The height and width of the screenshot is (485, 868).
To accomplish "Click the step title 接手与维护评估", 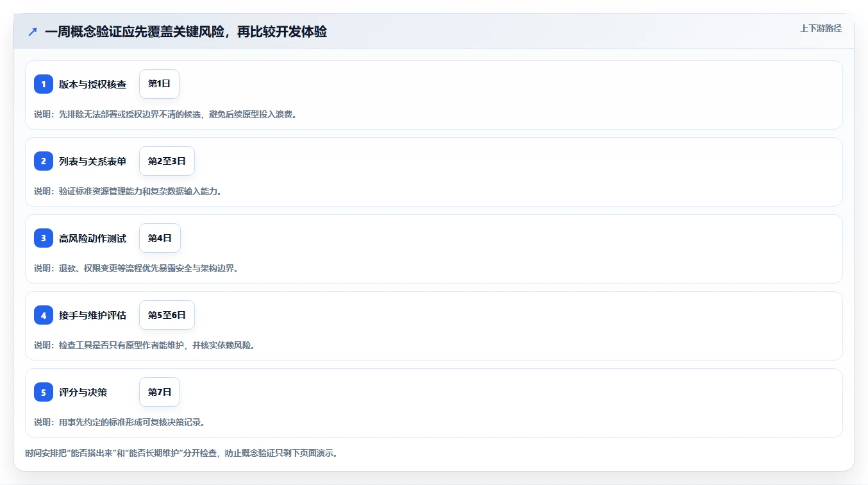I will (x=92, y=315).
